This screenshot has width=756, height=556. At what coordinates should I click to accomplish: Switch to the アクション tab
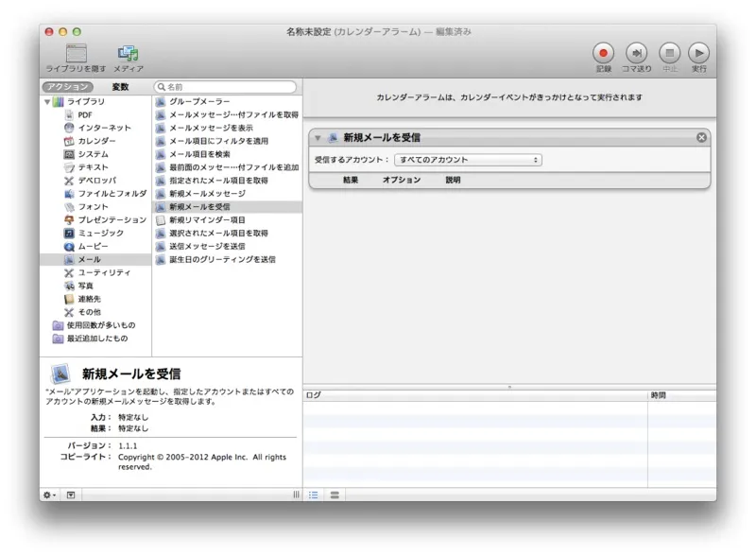(68, 87)
